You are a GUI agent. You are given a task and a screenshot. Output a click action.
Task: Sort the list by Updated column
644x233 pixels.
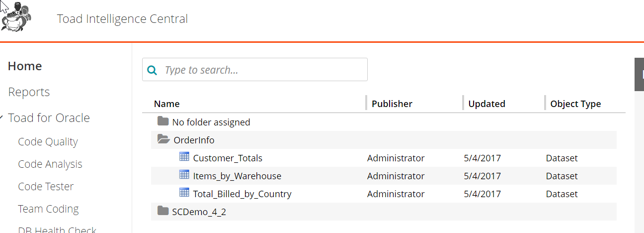(487, 104)
